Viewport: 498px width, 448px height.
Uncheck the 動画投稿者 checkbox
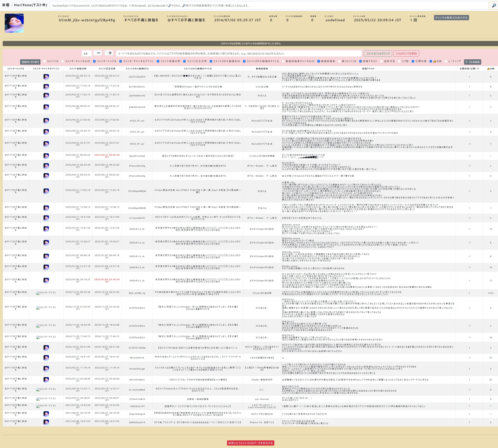tap(318, 61)
